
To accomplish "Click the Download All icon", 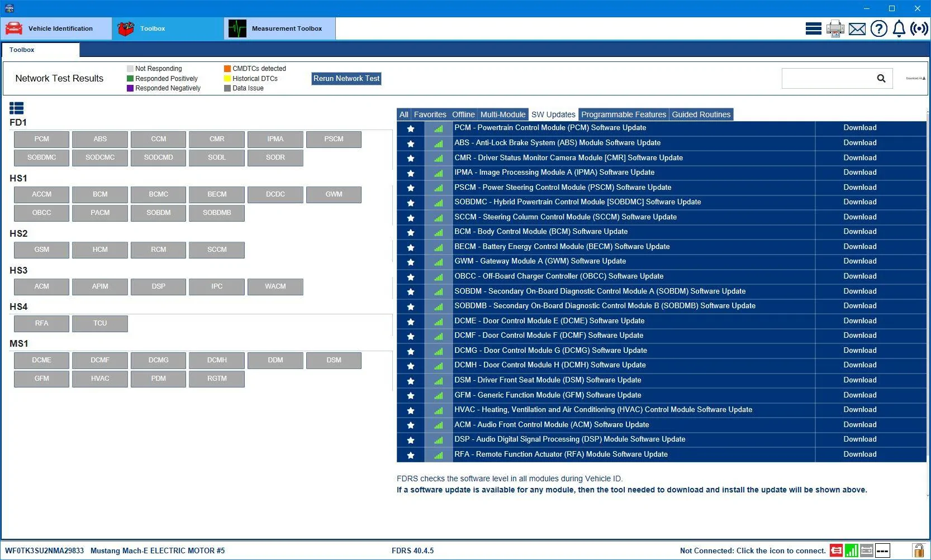I will pyautogui.click(x=915, y=78).
